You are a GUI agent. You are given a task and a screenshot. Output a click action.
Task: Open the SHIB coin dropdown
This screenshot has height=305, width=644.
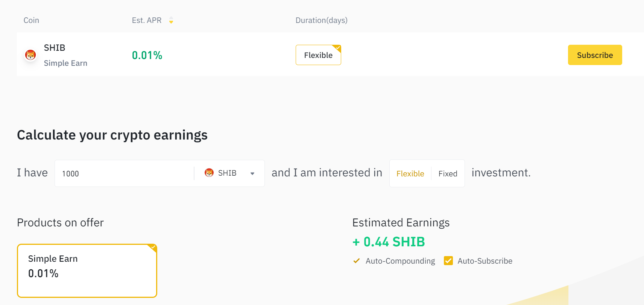pyautogui.click(x=228, y=173)
